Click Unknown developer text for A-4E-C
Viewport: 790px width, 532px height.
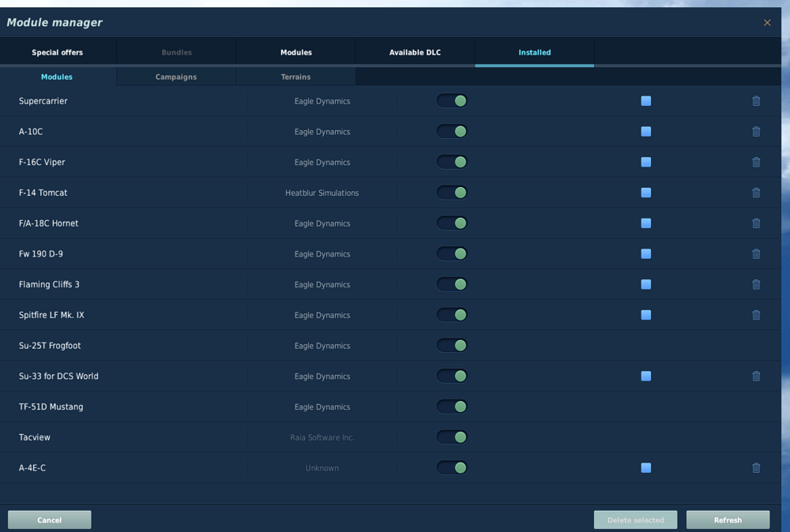tap(322, 468)
